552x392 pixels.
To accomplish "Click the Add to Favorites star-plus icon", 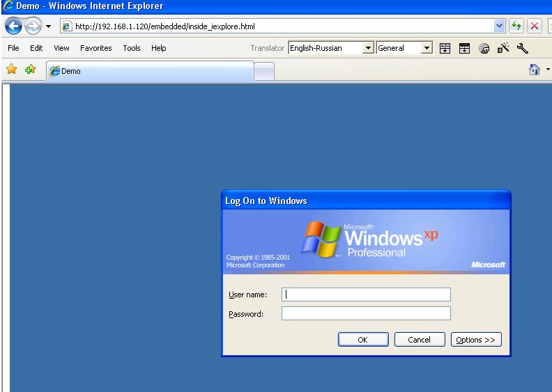I will 30,69.
